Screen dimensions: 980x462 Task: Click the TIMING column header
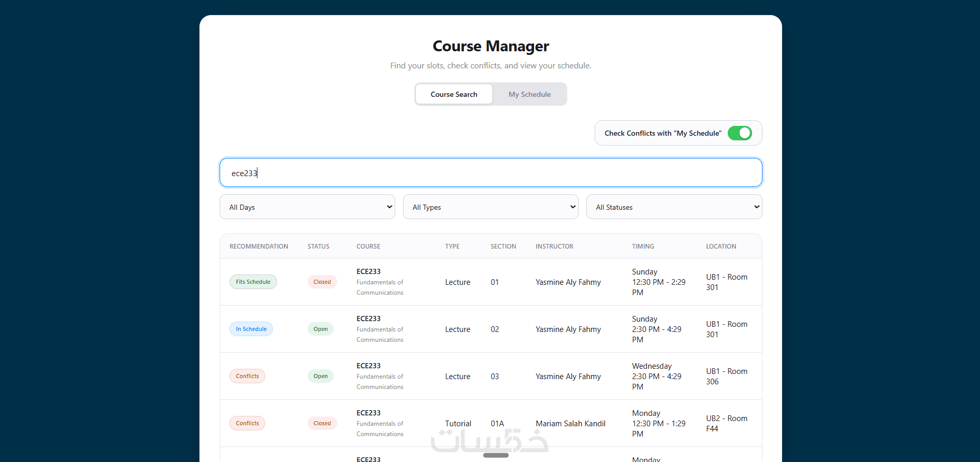[x=643, y=247]
